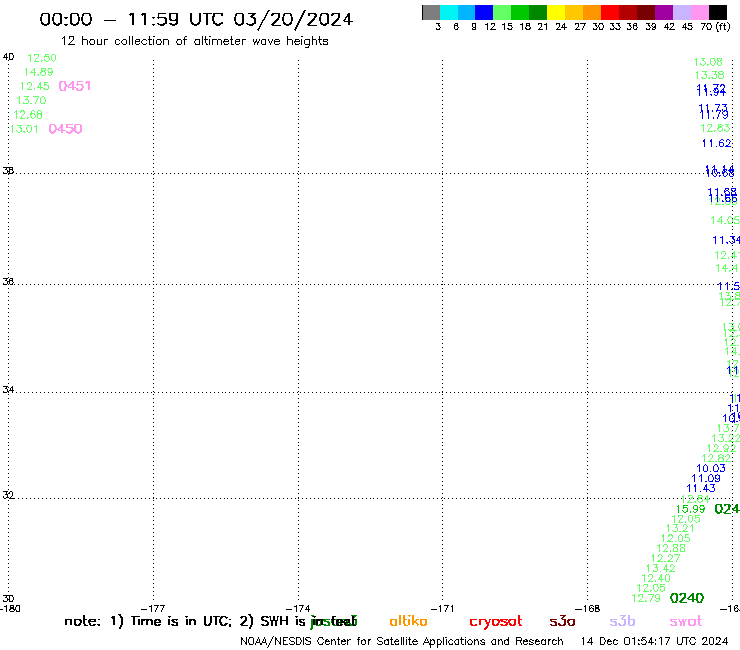The height and width of the screenshot is (650, 740).
Task: Pick the black swatch at the legend's end
Action: pyautogui.click(x=718, y=12)
